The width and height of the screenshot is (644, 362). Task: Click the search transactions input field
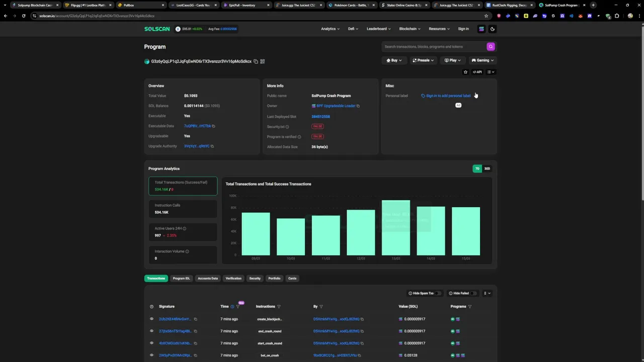pyautogui.click(x=433, y=47)
